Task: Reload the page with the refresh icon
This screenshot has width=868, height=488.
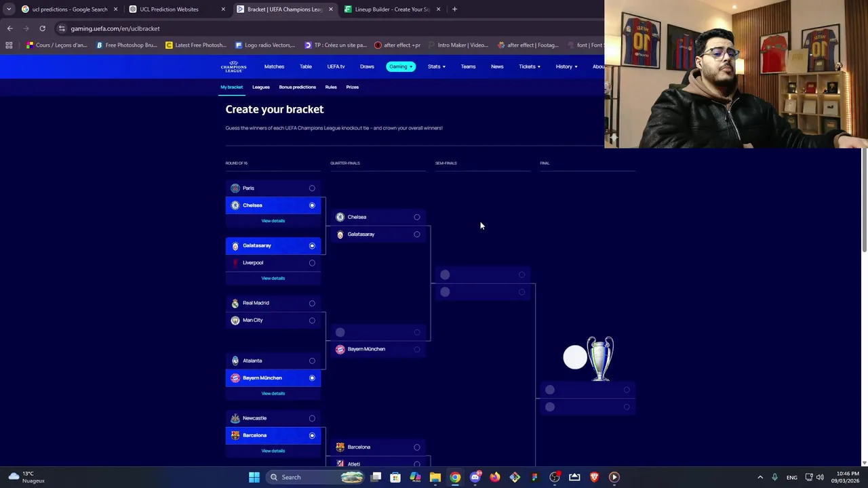Action: (42, 28)
